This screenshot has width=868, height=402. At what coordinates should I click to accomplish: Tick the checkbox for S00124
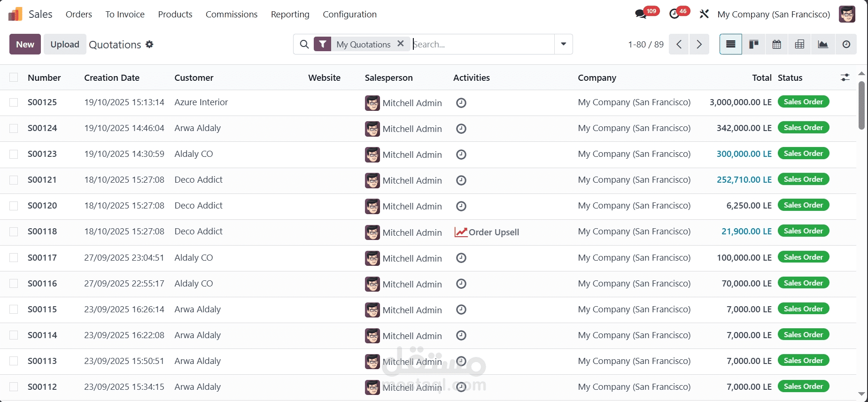(14, 128)
